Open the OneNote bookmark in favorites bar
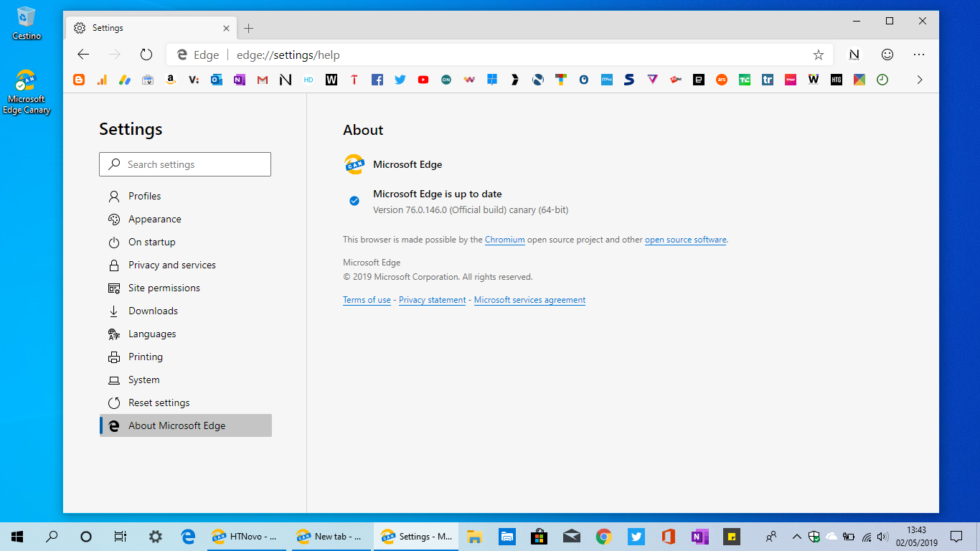Screen dimensions: 980x551 click(240, 80)
